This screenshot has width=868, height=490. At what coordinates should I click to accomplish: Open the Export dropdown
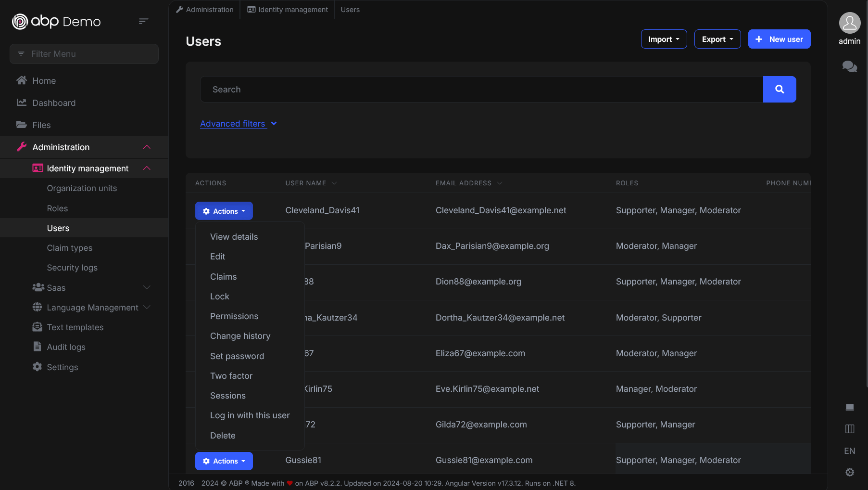pyautogui.click(x=717, y=39)
